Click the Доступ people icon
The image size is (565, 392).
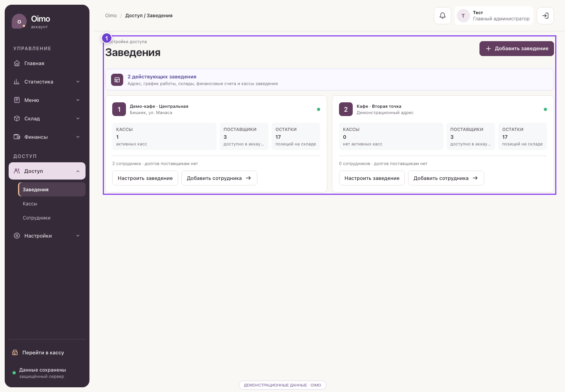click(17, 171)
